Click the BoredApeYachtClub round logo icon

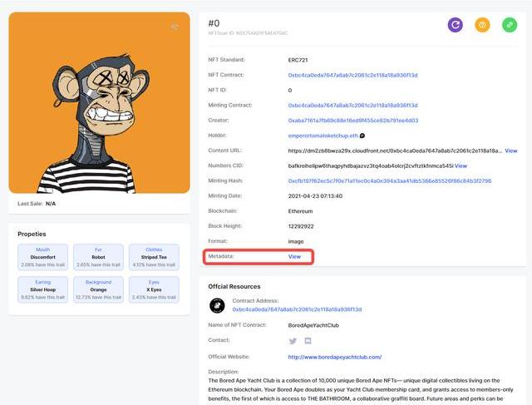tap(217, 305)
